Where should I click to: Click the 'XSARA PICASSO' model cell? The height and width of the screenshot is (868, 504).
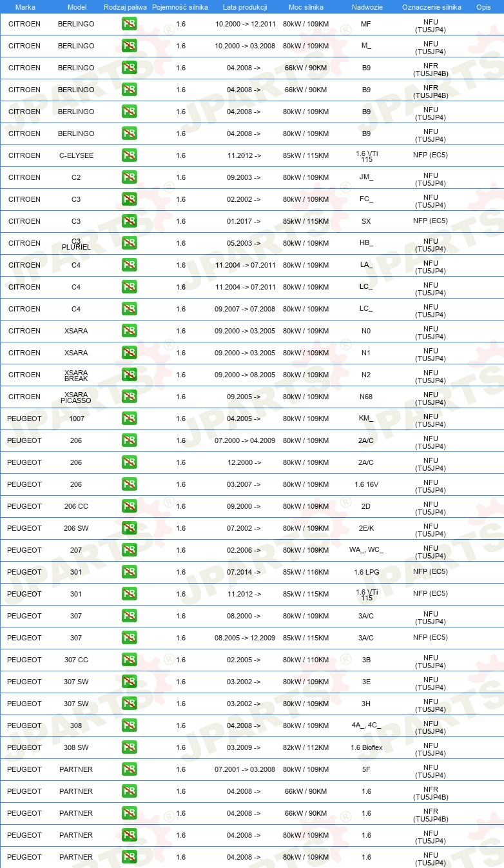[x=76, y=397]
